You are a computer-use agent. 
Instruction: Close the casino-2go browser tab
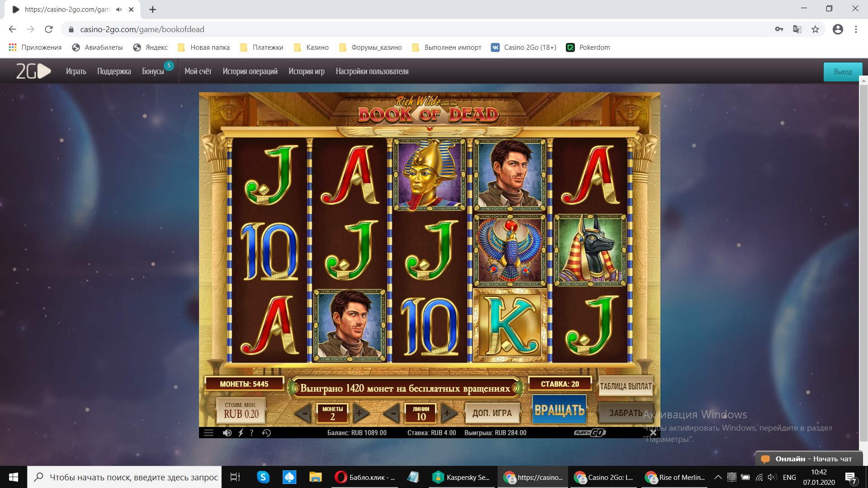tap(131, 9)
